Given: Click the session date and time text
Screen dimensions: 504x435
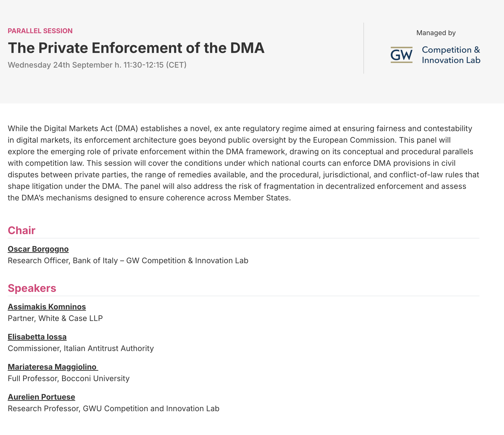Looking at the screenshot, I should point(97,65).
